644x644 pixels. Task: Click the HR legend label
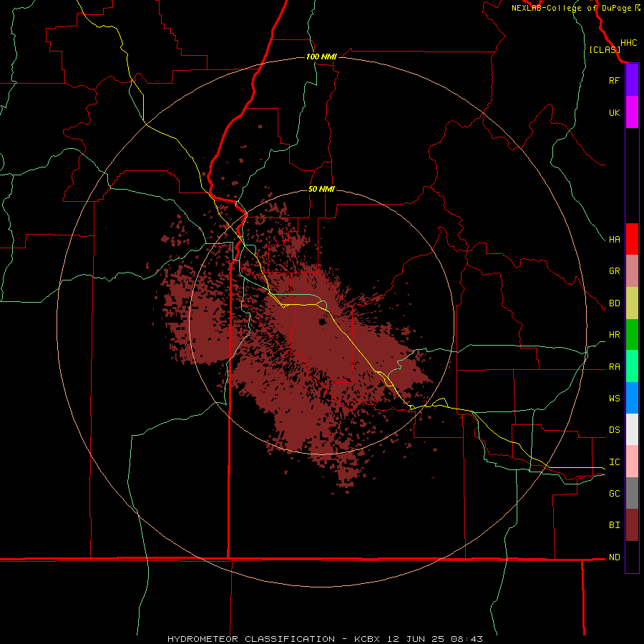(614, 335)
